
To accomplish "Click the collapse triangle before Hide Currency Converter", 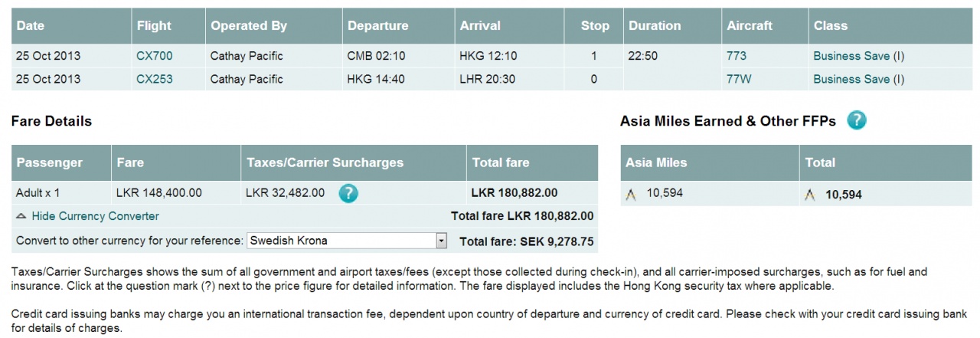I will click(21, 217).
